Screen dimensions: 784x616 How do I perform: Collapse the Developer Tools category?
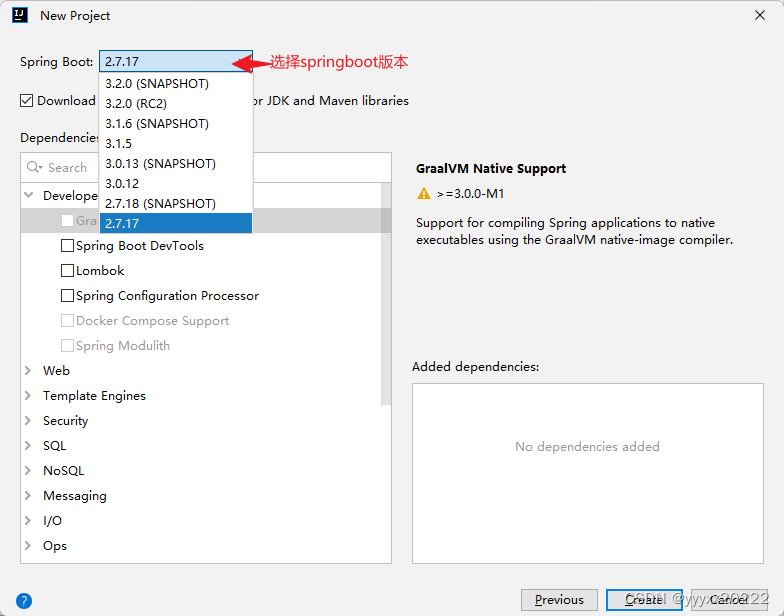(x=29, y=196)
